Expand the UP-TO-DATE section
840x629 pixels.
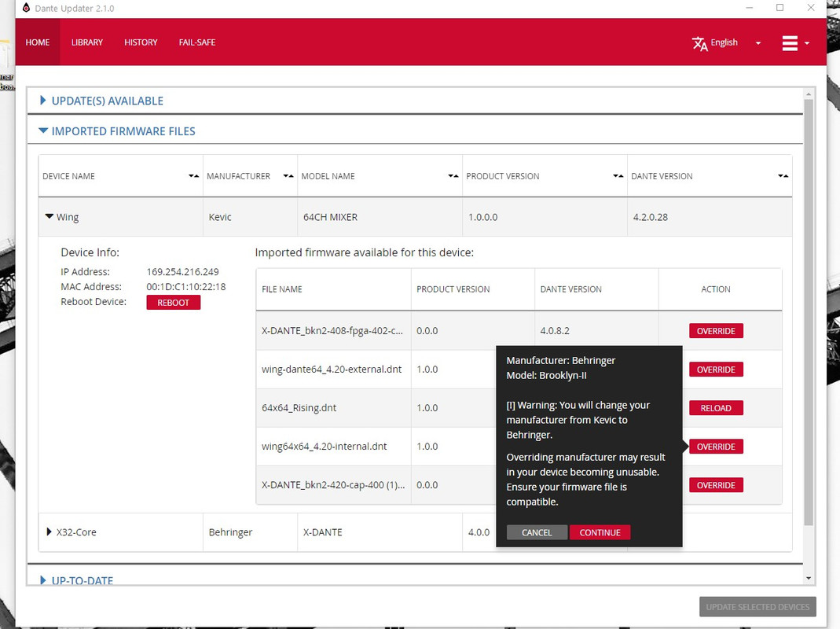click(76, 580)
